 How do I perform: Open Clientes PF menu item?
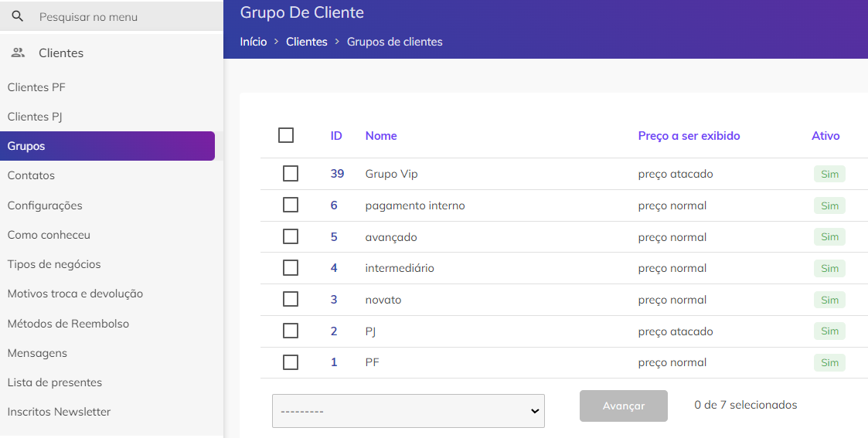tap(36, 87)
